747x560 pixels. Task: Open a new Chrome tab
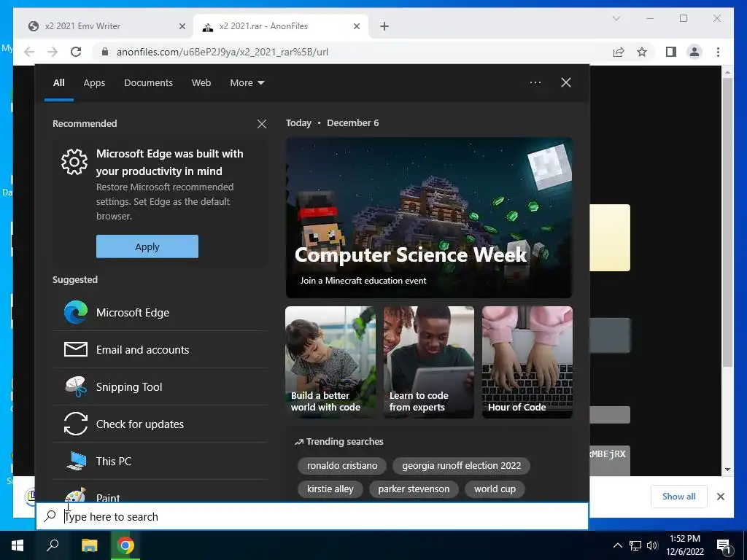(x=384, y=26)
